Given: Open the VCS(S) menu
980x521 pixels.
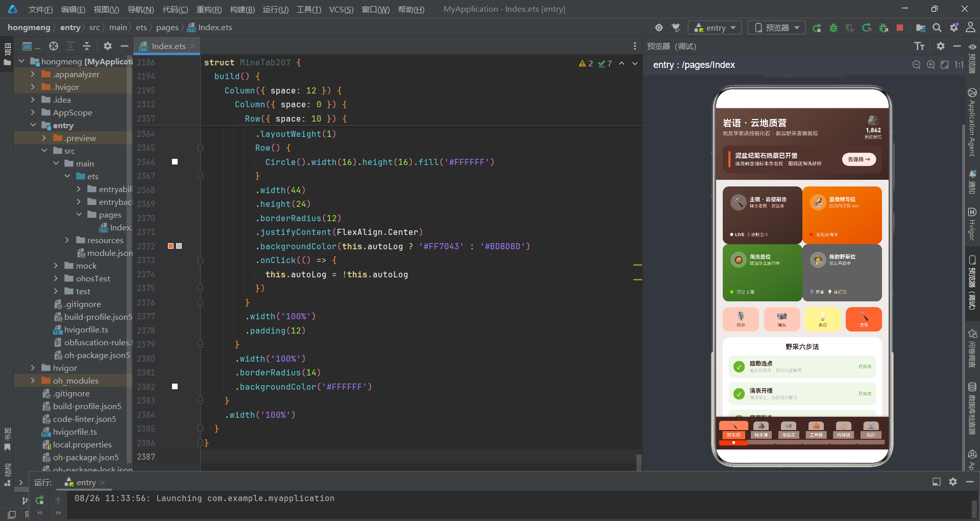Looking at the screenshot, I should click(341, 9).
